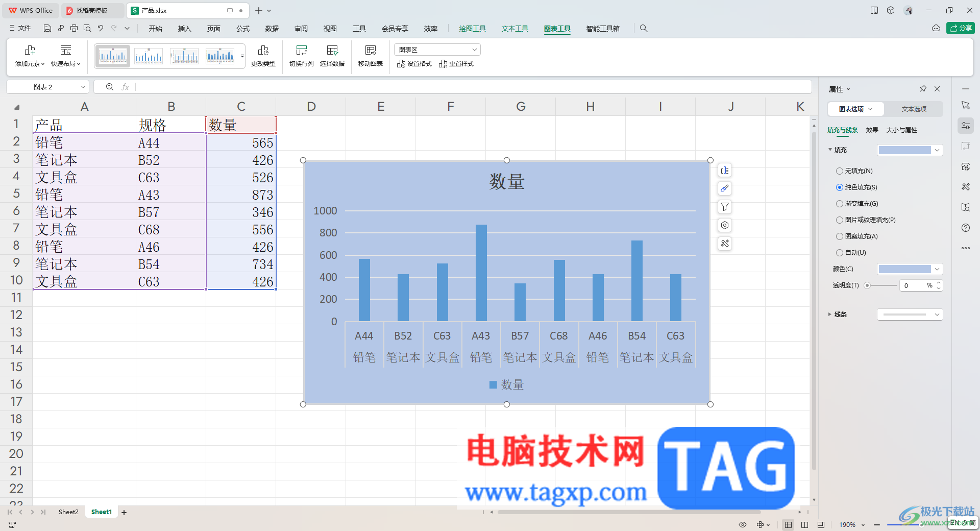Image resolution: width=980 pixels, height=531 pixels.
Task: Click the transparency (透明度) slider handle
Action: pos(867,285)
